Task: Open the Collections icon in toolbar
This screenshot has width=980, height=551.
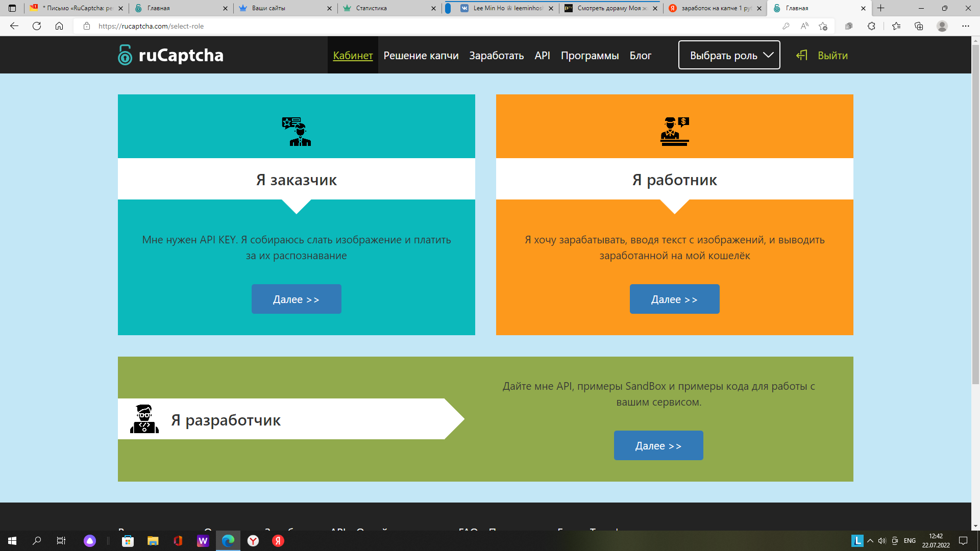Action: (919, 26)
